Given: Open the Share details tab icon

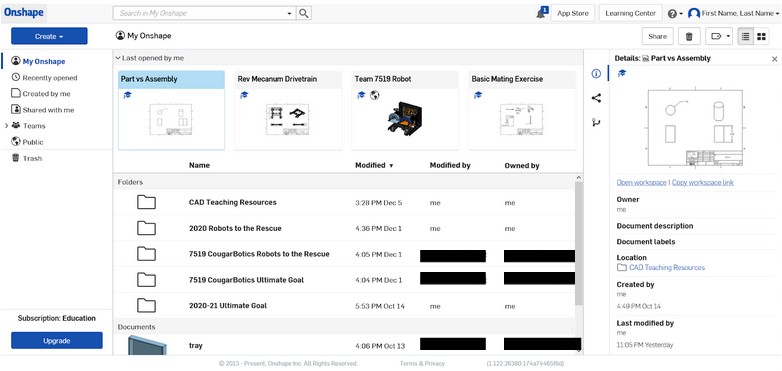Looking at the screenshot, I should tap(596, 98).
